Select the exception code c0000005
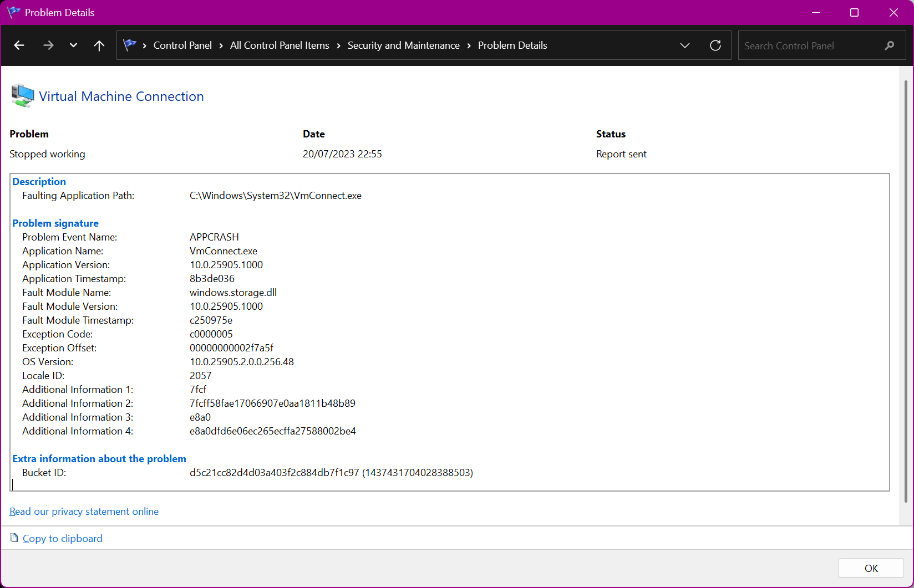Viewport: 914px width, 588px height. pos(211,334)
